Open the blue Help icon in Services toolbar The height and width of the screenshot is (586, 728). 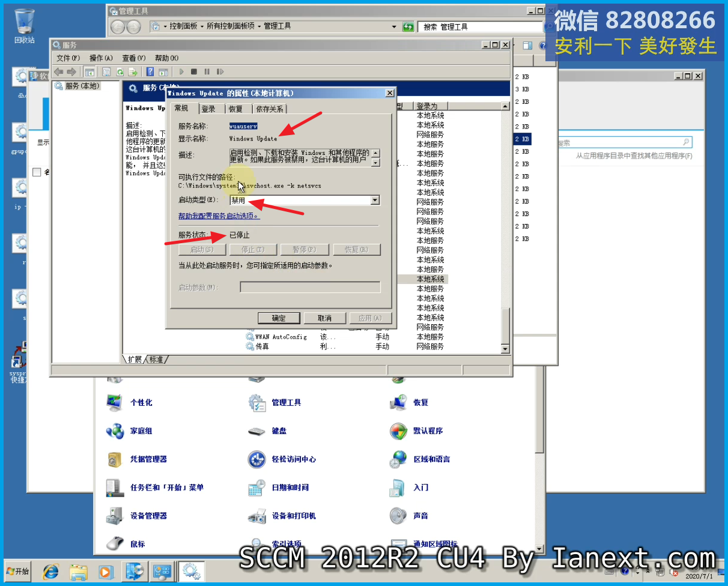tap(150, 71)
